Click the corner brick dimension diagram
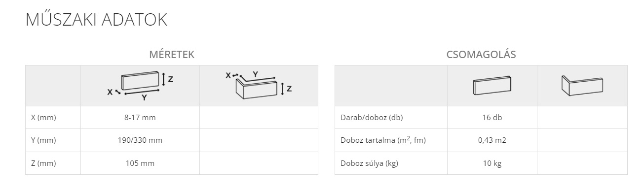The width and height of the screenshot is (644, 191). pyautogui.click(x=259, y=85)
